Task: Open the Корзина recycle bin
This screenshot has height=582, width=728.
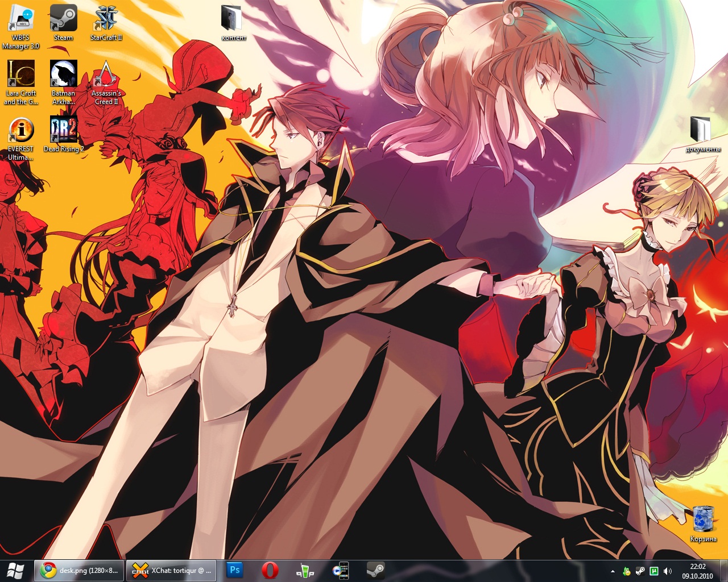Action: point(703,524)
